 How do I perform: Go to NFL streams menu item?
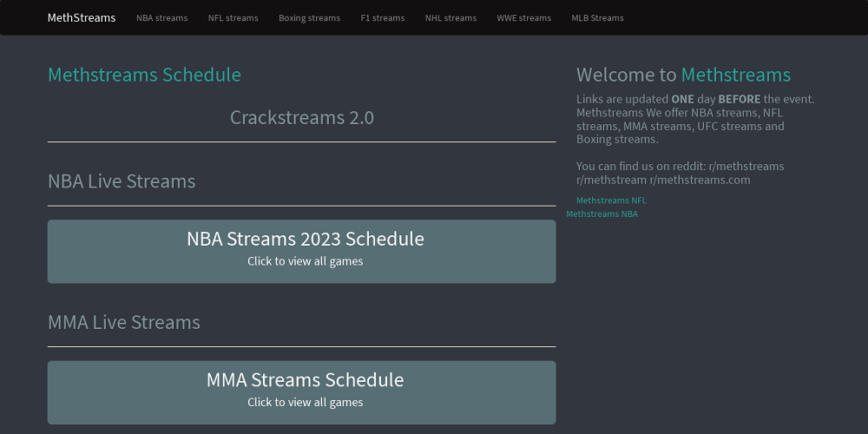coord(233,17)
